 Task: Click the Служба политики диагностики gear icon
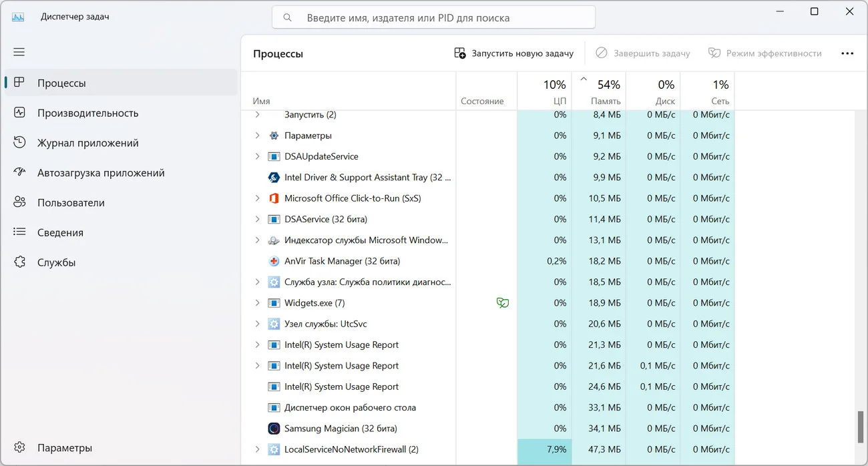(274, 282)
